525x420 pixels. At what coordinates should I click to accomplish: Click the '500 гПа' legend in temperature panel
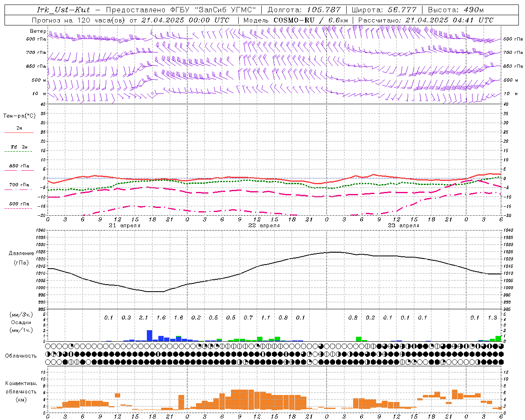(19, 204)
